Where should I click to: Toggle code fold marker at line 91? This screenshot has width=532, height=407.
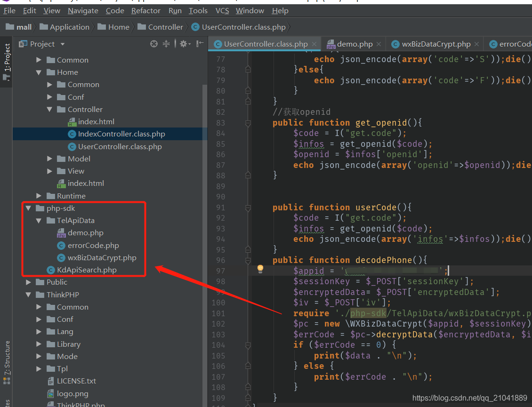(x=248, y=207)
